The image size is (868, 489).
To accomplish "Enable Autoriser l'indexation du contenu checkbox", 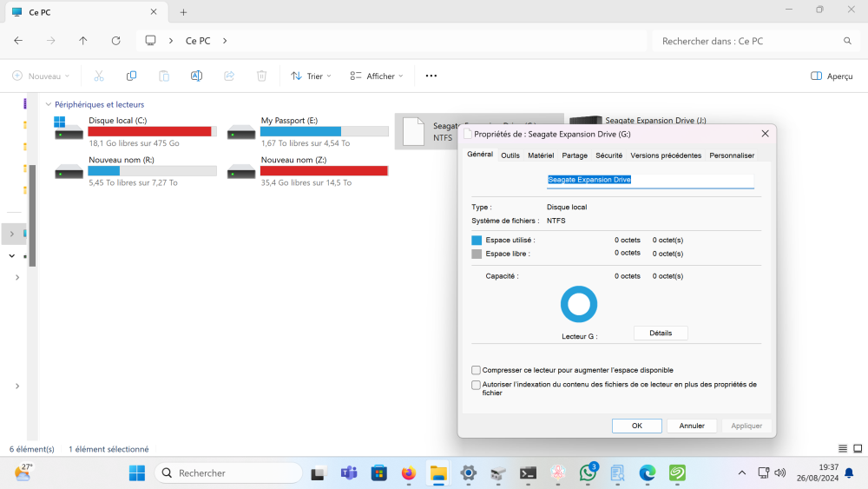I will point(476,385).
